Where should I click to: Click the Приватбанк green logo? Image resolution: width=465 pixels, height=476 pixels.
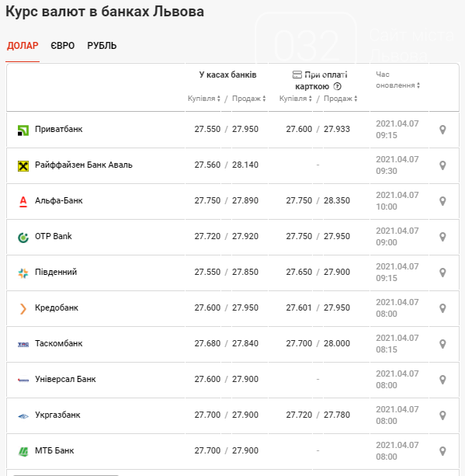(x=23, y=130)
